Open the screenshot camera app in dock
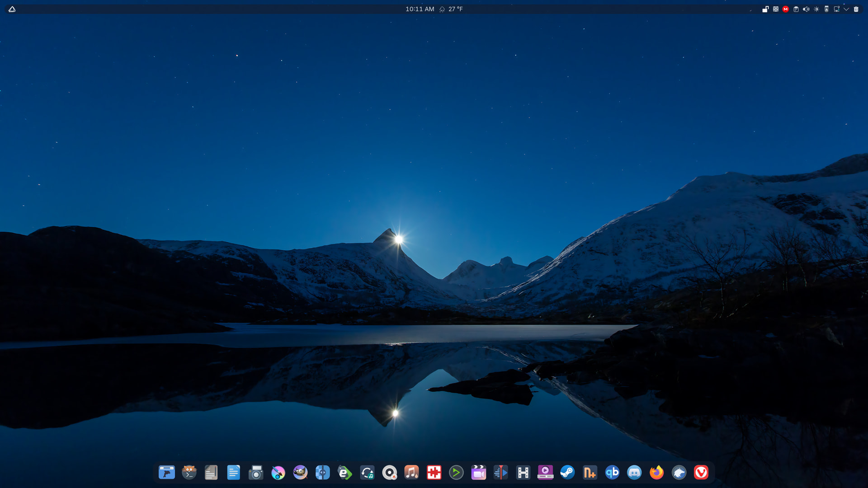 tap(256, 473)
